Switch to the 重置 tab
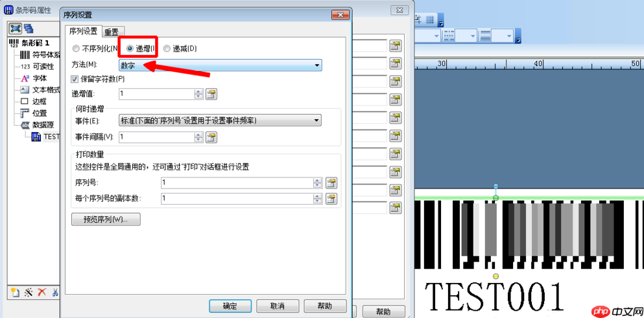This screenshot has height=318, width=644. pyautogui.click(x=112, y=32)
